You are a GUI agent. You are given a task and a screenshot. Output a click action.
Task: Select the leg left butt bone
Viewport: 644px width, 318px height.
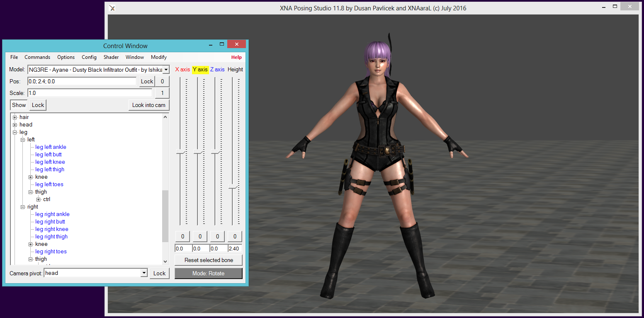[x=49, y=155]
